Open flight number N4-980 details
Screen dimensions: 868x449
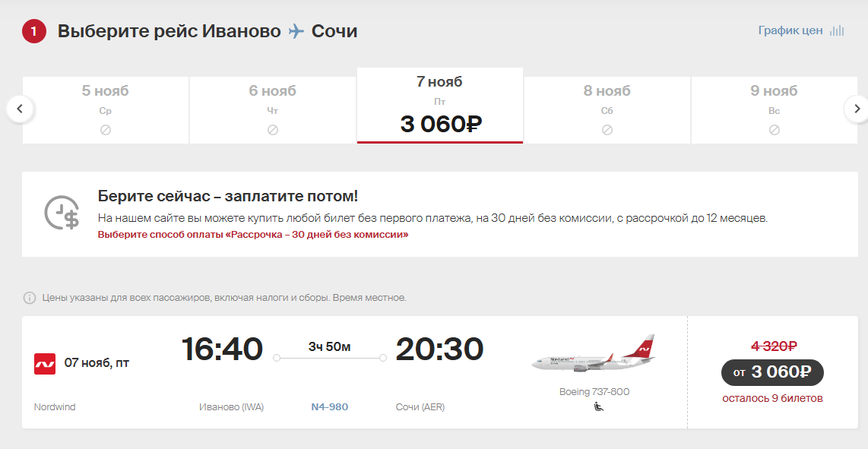(329, 407)
